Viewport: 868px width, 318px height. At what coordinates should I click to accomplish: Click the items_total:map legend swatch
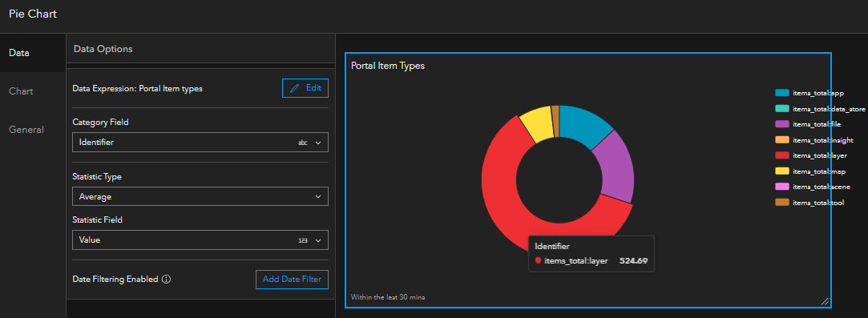[x=782, y=171]
